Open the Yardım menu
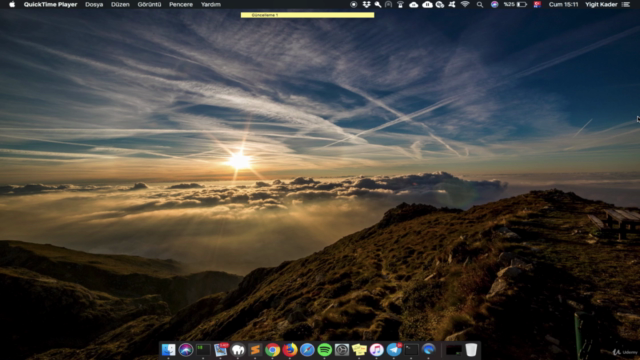The image size is (640, 360). [x=211, y=4]
